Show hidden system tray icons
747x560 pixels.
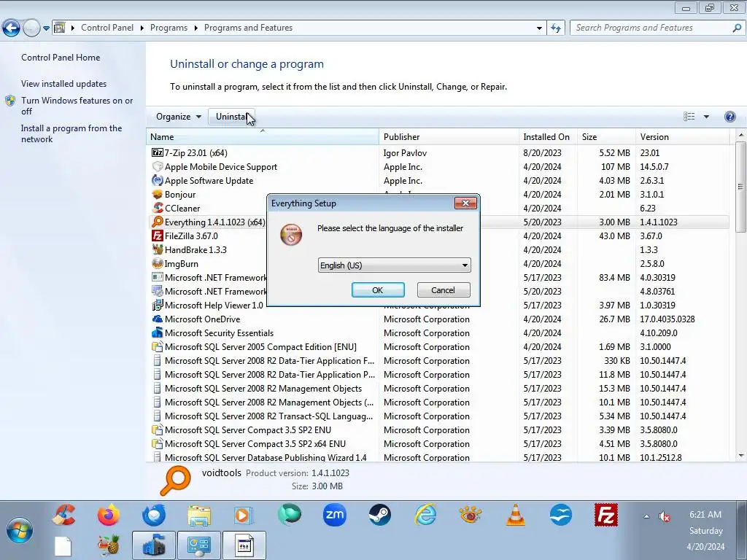[646, 516]
